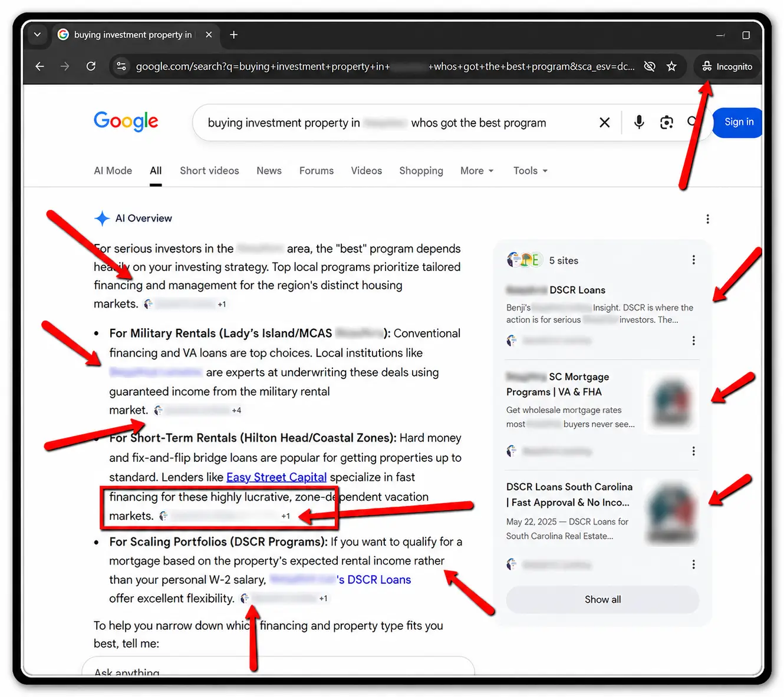Search by image with the camera icon
This screenshot has width=784, height=697.
pos(666,123)
